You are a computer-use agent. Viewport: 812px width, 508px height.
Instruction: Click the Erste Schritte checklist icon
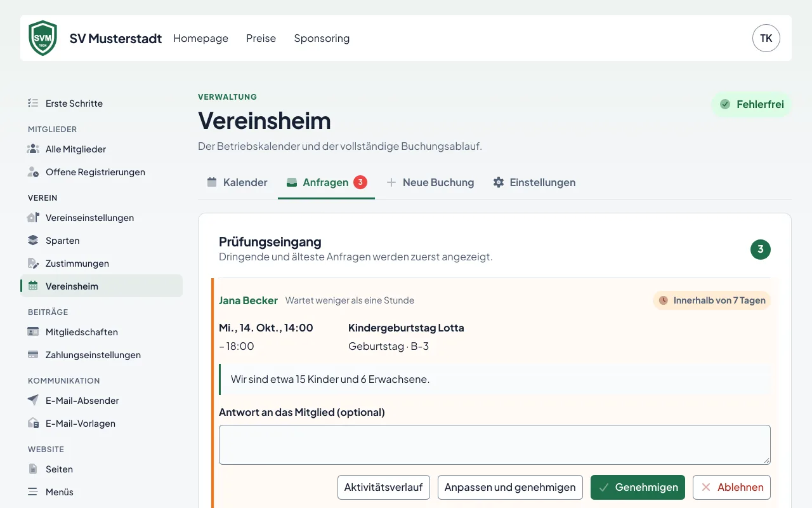point(33,103)
